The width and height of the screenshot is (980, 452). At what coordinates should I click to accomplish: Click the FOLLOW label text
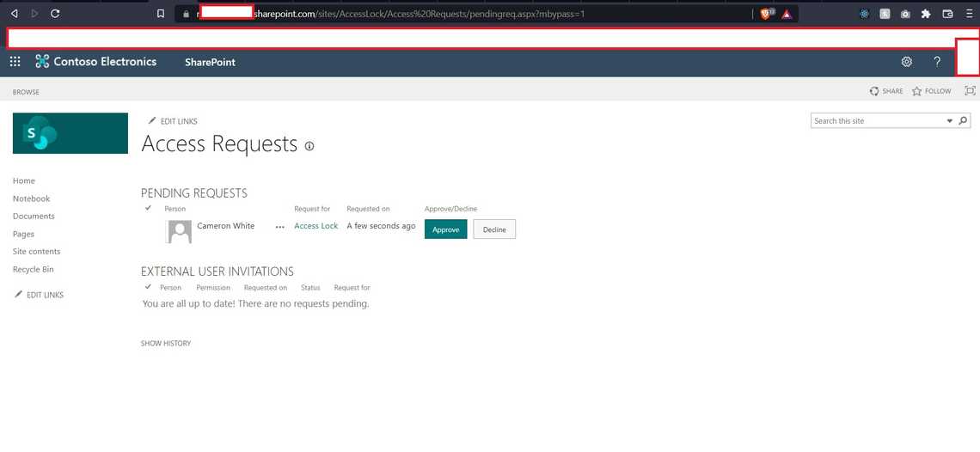pos(938,91)
